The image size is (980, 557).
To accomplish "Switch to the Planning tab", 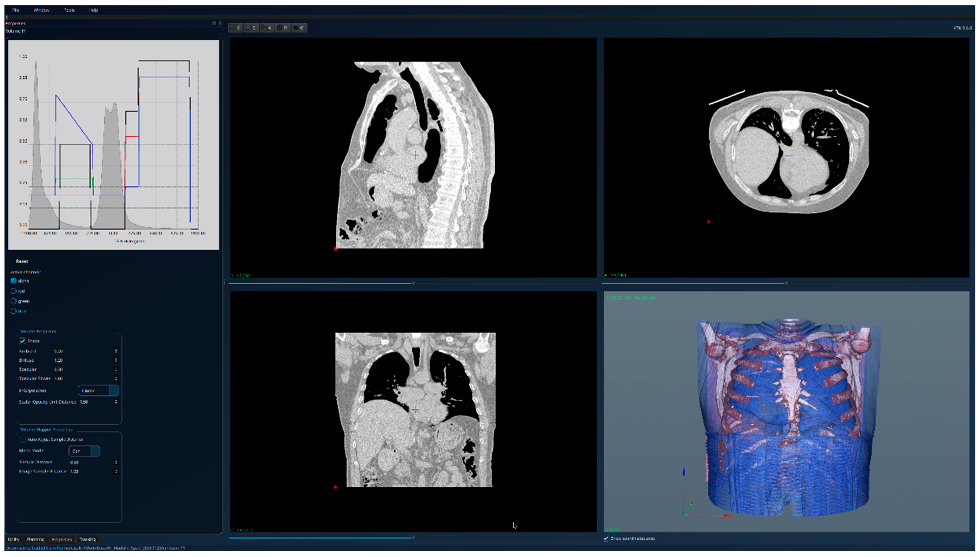I will tap(35, 539).
